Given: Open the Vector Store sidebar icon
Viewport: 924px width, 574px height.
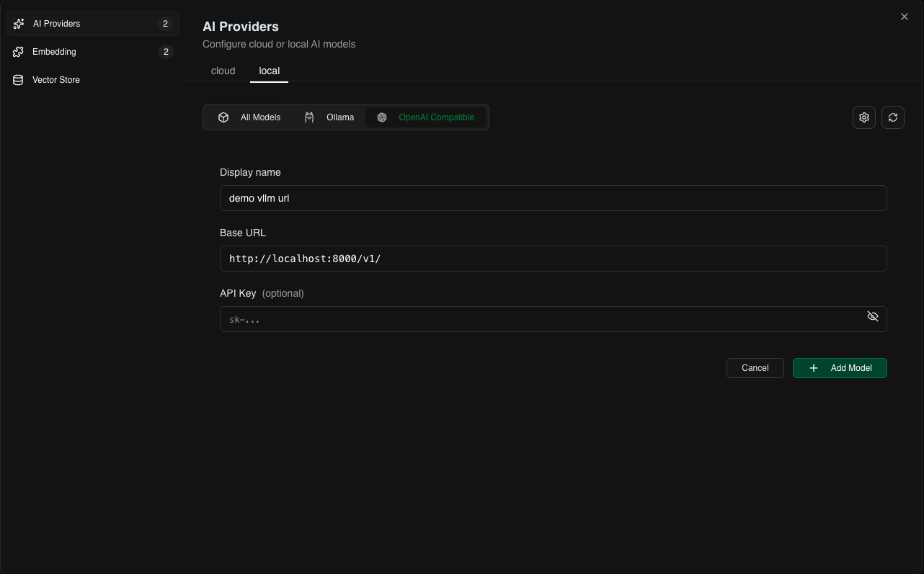Looking at the screenshot, I should 17,79.
